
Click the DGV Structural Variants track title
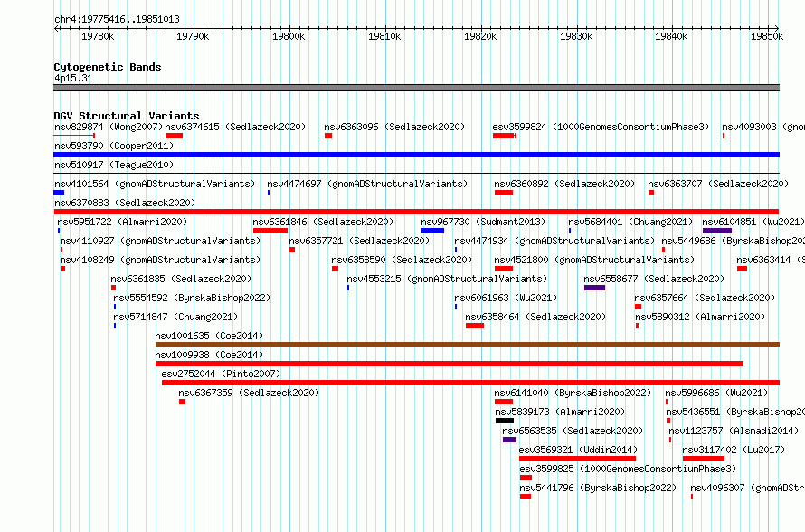(127, 116)
